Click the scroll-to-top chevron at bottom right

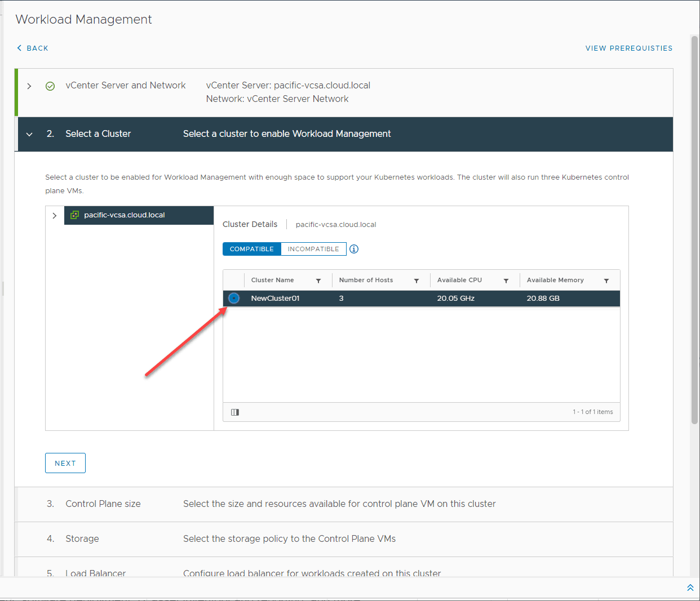pos(690,587)
